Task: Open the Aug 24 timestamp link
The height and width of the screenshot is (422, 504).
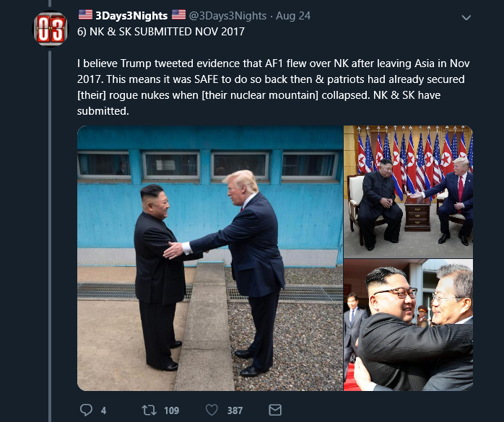Action: pos(293,16)
